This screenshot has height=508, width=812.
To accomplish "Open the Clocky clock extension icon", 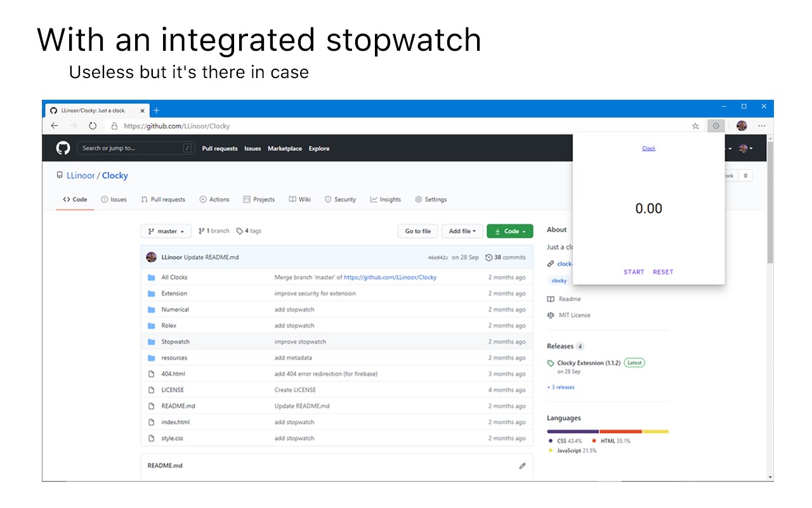I will pos(716,126).
